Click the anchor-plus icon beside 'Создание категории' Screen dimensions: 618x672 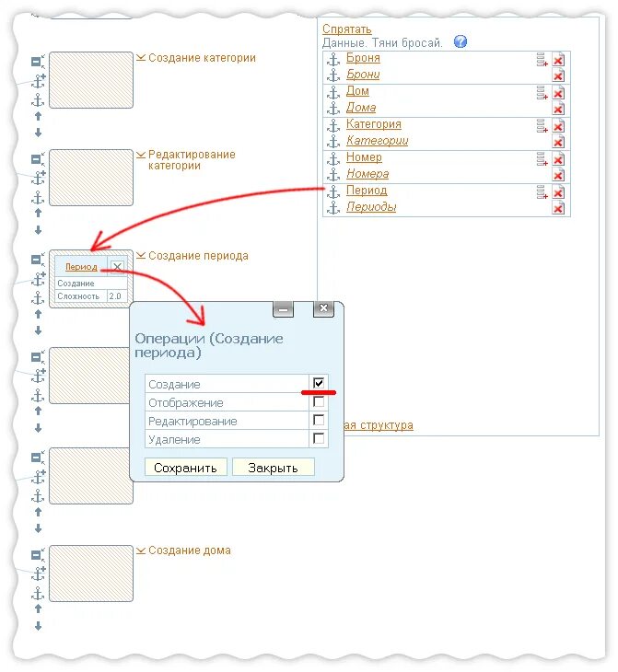[x=39, y=81]
